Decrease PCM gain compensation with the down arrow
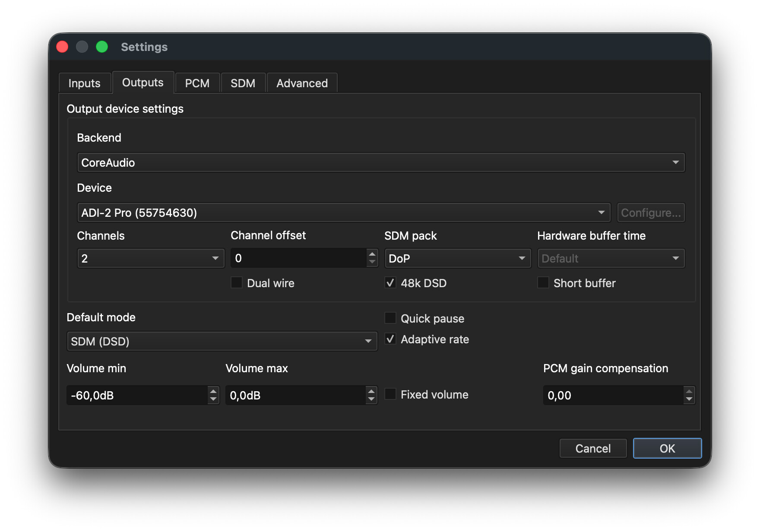 pyautogui.click(x=689, y=399)
